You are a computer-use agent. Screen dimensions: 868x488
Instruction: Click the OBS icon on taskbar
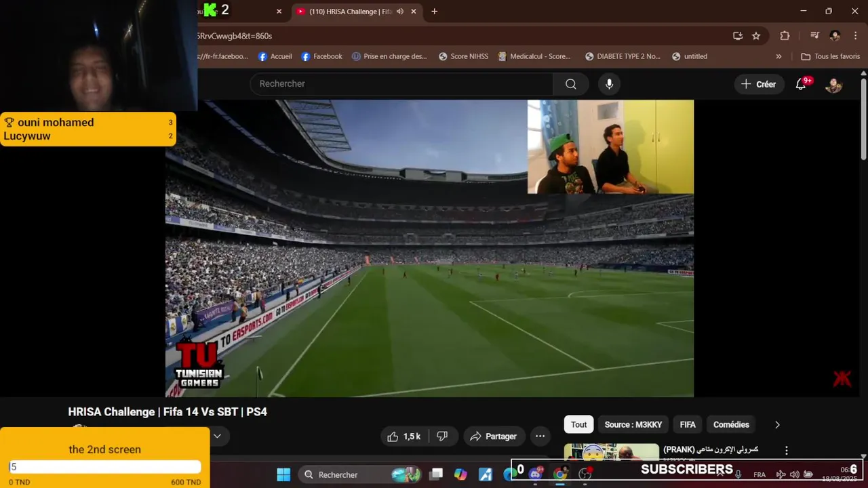pyautogui.click(x=585, y=474)
